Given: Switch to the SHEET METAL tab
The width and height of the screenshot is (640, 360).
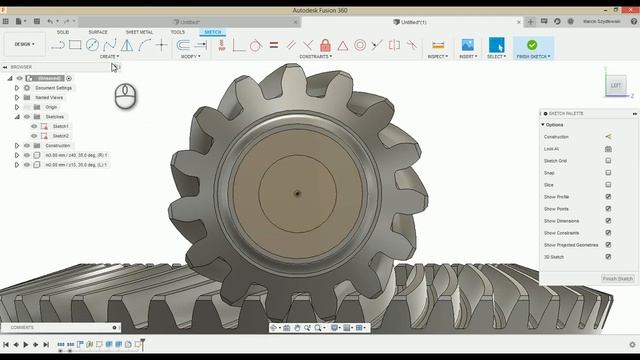Looking at the screenshot, I should click(x=139, y=32).
